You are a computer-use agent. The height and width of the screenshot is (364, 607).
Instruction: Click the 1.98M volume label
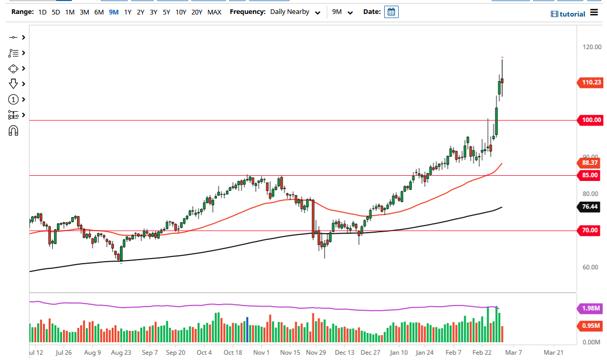click(x=590, y=309)
